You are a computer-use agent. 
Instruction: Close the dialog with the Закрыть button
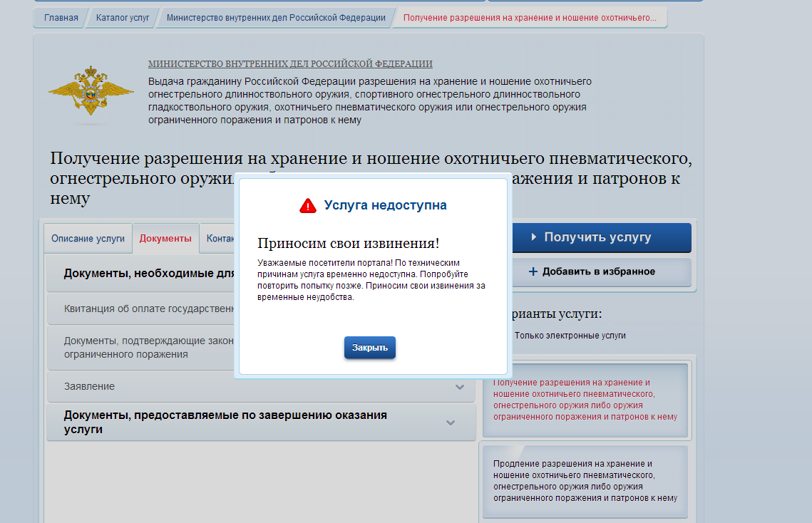click(x=369, y=348)
